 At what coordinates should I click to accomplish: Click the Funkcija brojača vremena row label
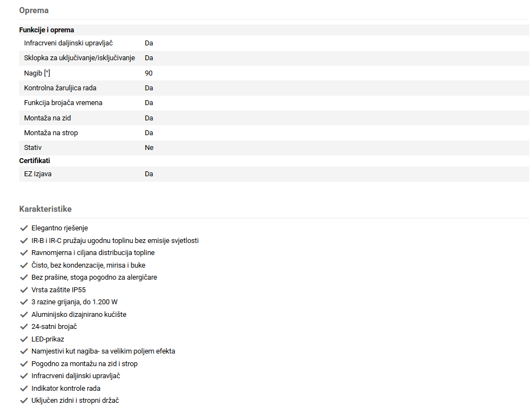pyautogui.click(x=63, y=103)
